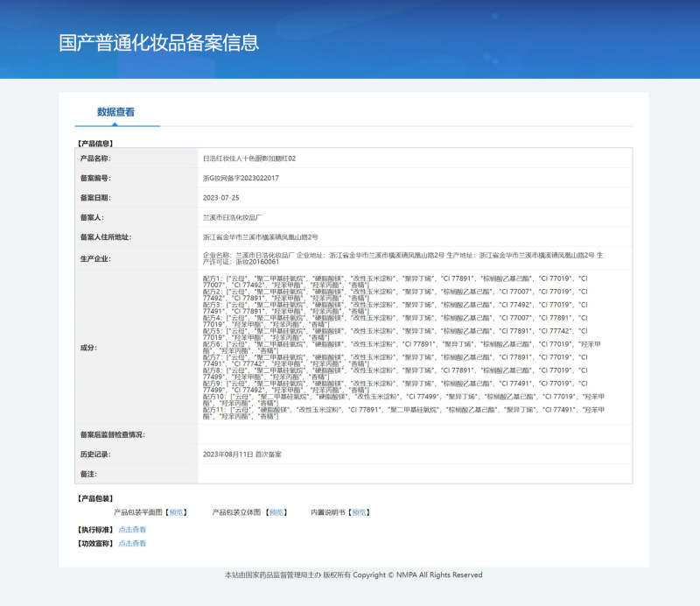
Task: Select the 配方8 ingredient line
Action: pos(395,374)
